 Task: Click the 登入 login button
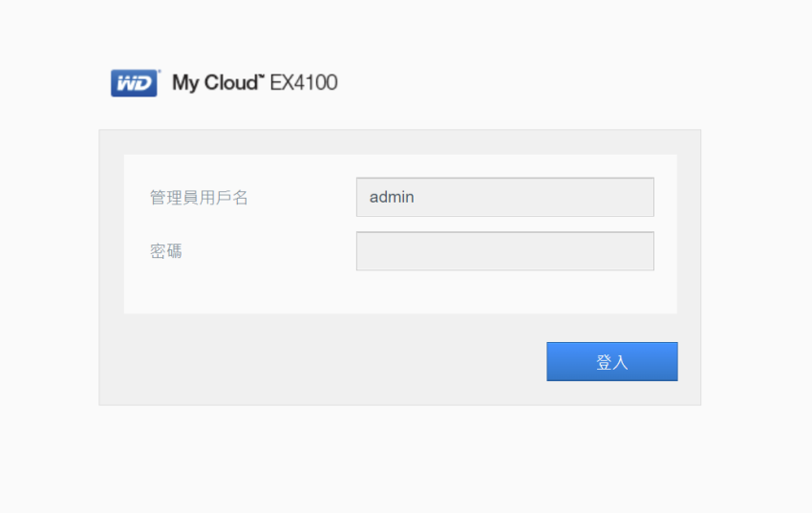tap(612, 361)
